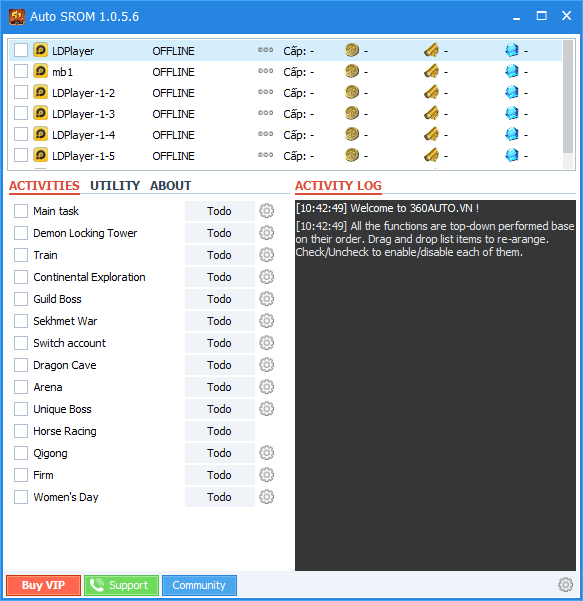Click the three-dot icon on mb1 row
The width and height of the screenshot is (583, 601).
(265, 71)
